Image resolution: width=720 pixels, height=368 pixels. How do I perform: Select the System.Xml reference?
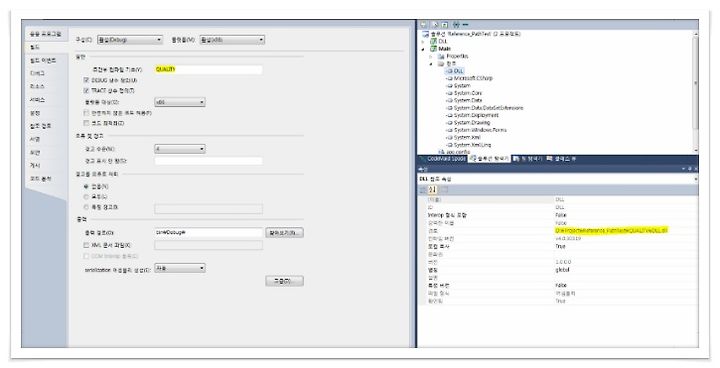(x=467, y=137)
